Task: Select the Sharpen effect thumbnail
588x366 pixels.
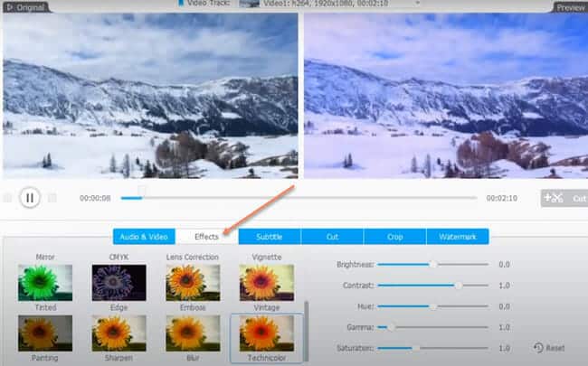Action: click(x=119, y=333)
